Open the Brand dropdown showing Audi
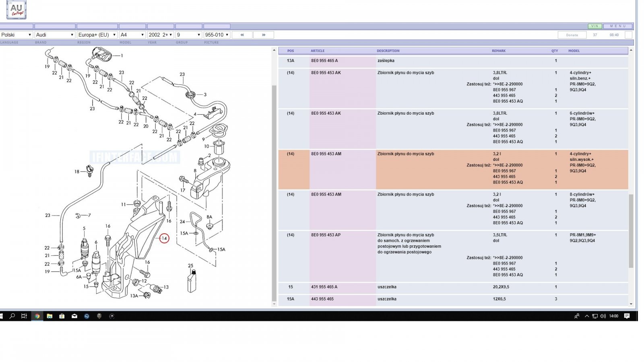The image size is (644, 362). pos(55,35)
